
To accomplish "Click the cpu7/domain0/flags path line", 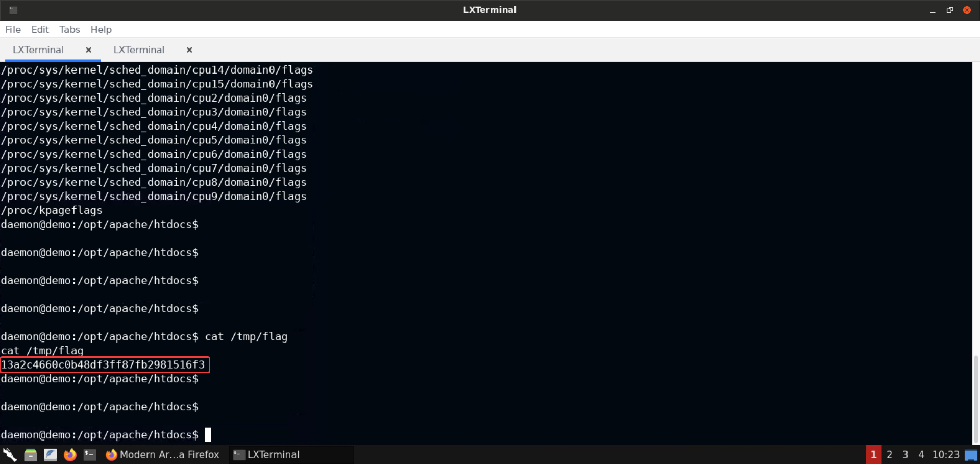I will point(154,168).
